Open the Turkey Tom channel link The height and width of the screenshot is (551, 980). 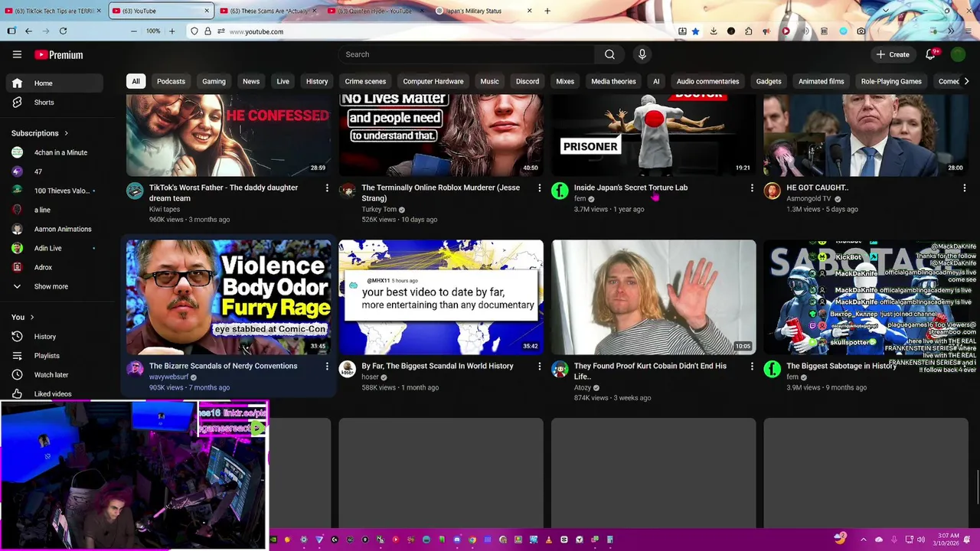point(379,209)
